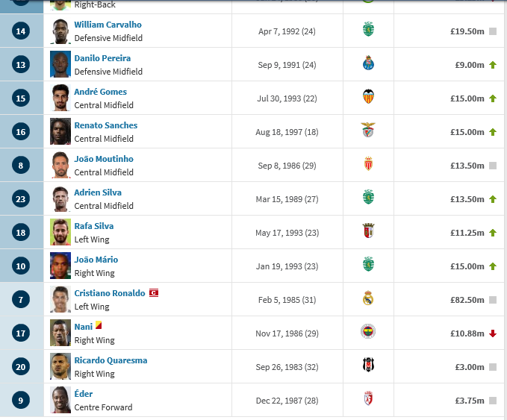
Task: Open Valencia club crest for André Gomes
Action: (368, 96)
